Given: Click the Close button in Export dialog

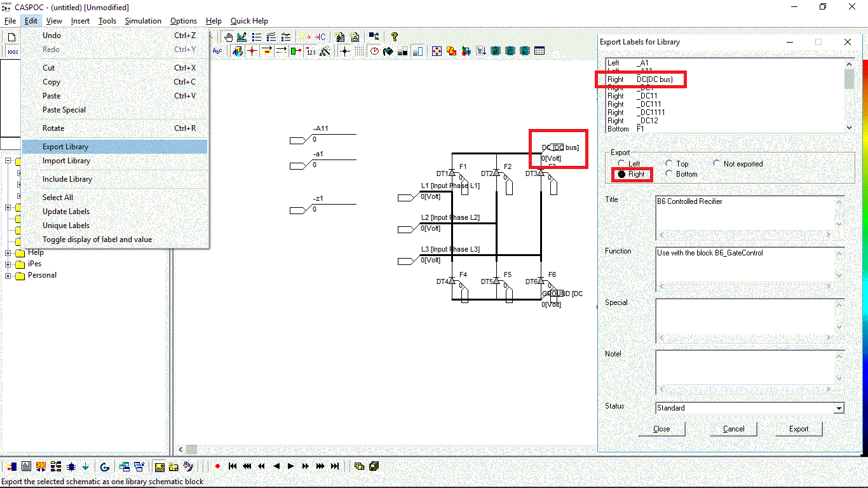Looking at the screenshot, I should (661, 429).
